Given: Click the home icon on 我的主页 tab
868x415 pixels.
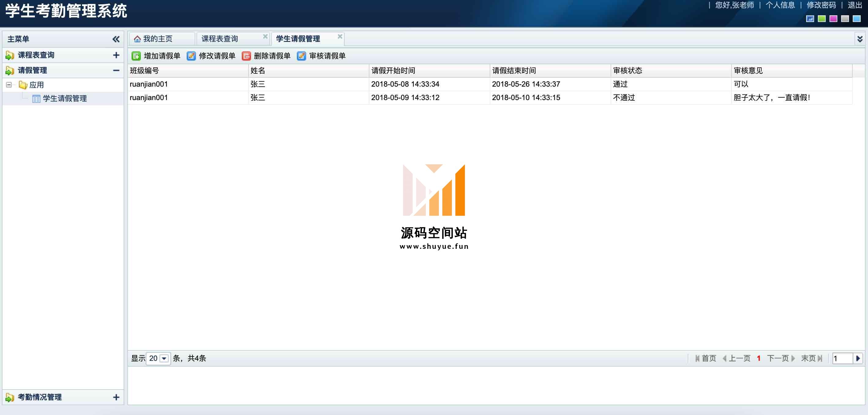Looking at the screenshot, I should [137, 39].
